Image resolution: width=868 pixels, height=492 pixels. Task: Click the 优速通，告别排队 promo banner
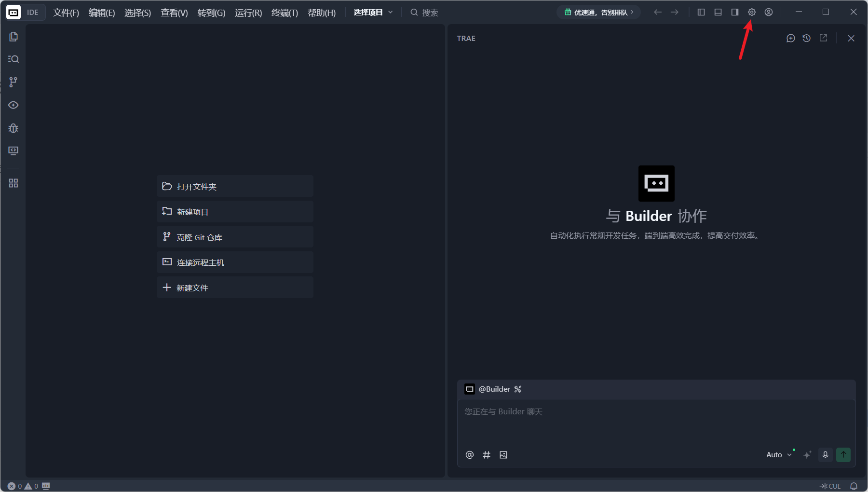coord(599,12)
